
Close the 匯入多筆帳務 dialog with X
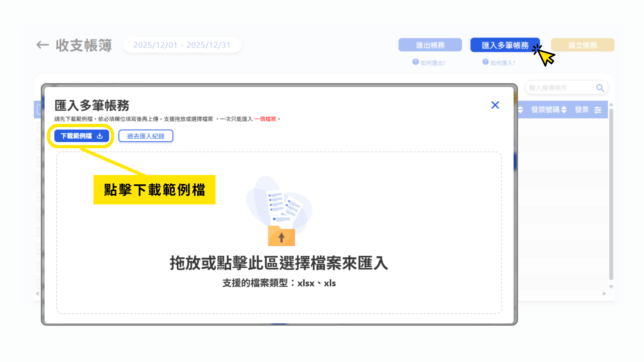[495, 105]
